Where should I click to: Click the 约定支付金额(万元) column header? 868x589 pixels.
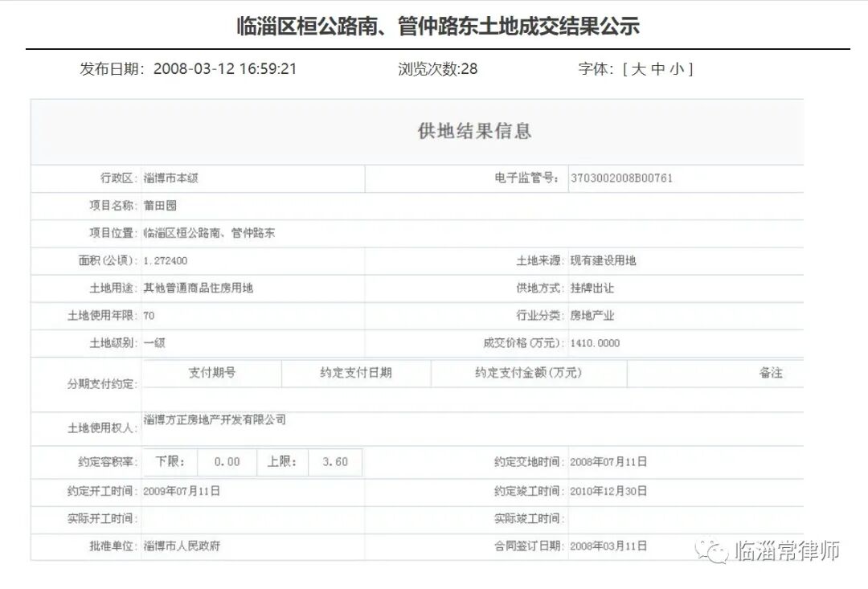(528, 373)
